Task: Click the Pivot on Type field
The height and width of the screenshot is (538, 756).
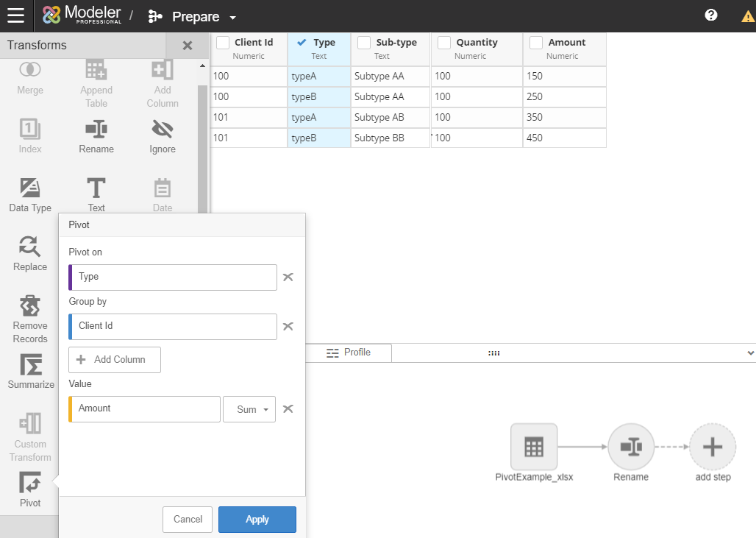Action: coord(173,277)
